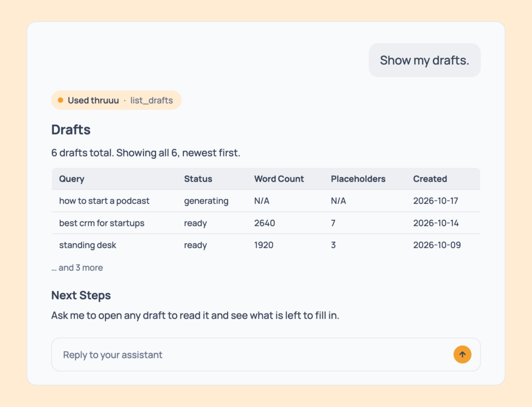Viewport: 532px width, 407px height.
Task: Click the Reply to your assistant field
Action: (x=265, y=355)
